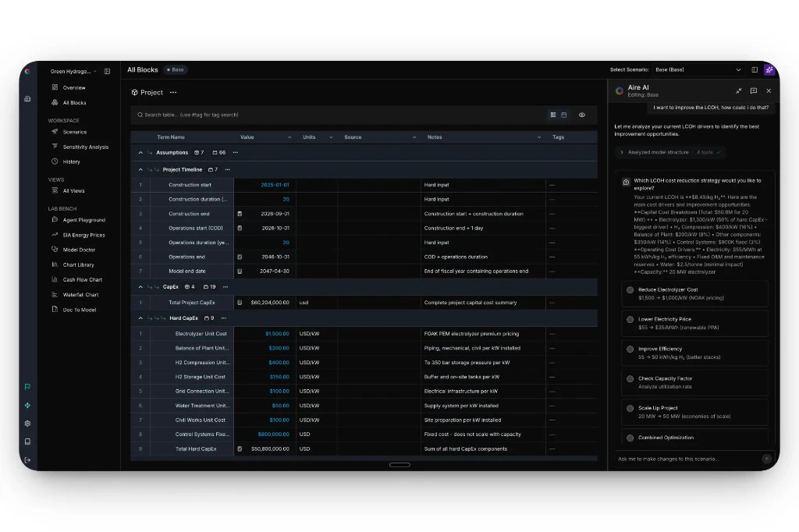Open Model Doctor from the Lab Bench section
Screen dimensions: 799x532
[79, 250]
